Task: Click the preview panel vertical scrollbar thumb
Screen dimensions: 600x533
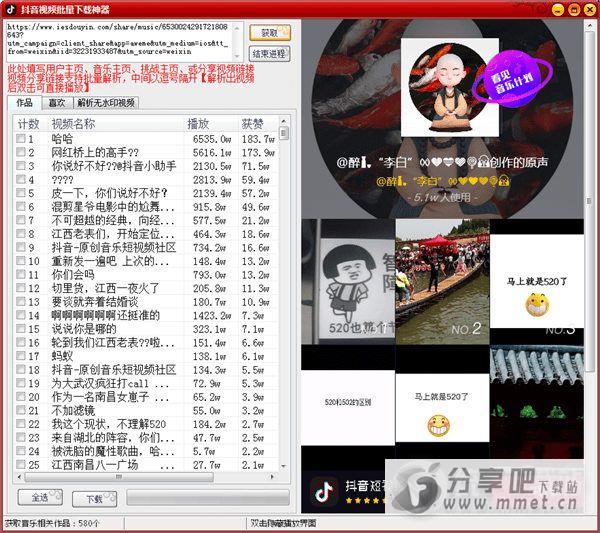Action: coord(590,201)
